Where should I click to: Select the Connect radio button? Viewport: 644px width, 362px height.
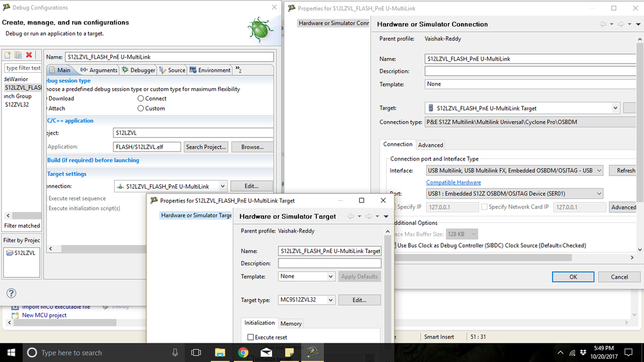point(141,99)
